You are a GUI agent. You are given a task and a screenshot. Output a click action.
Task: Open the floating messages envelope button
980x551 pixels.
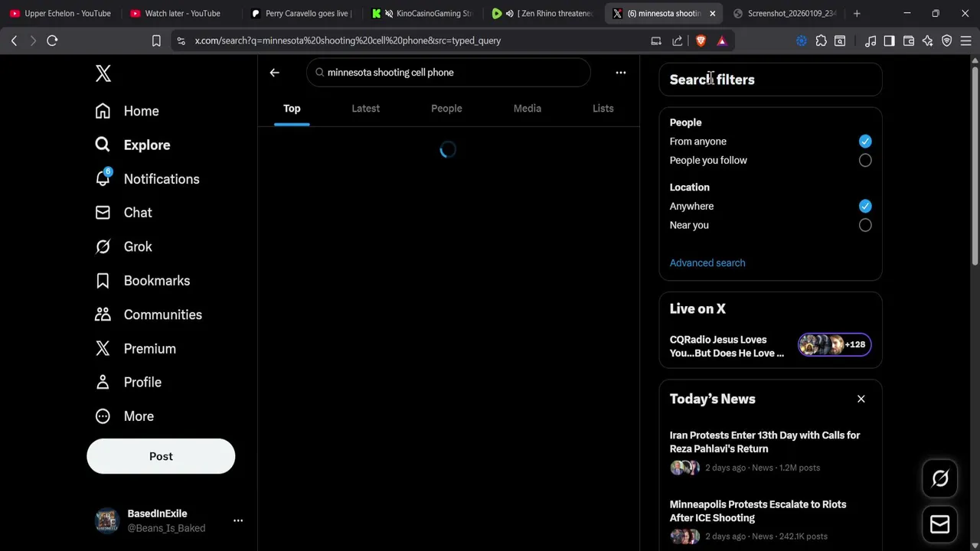(x=940, y=524)
